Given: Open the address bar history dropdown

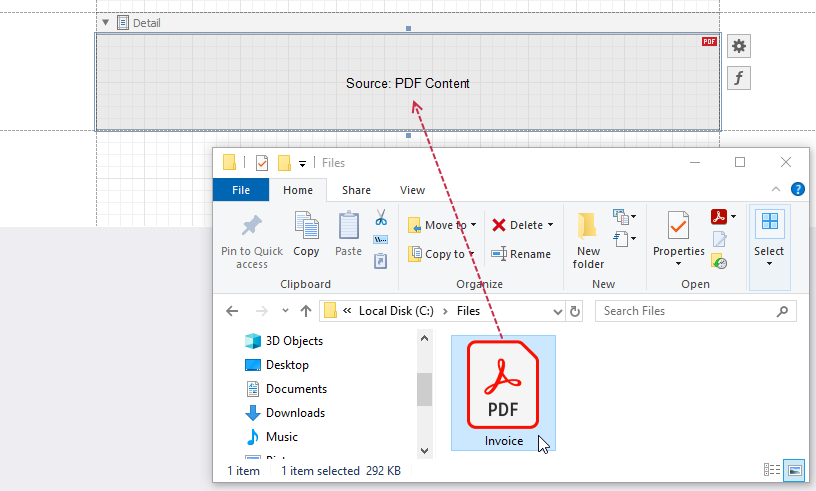Looking at the screenshot, I should [557, 311].
